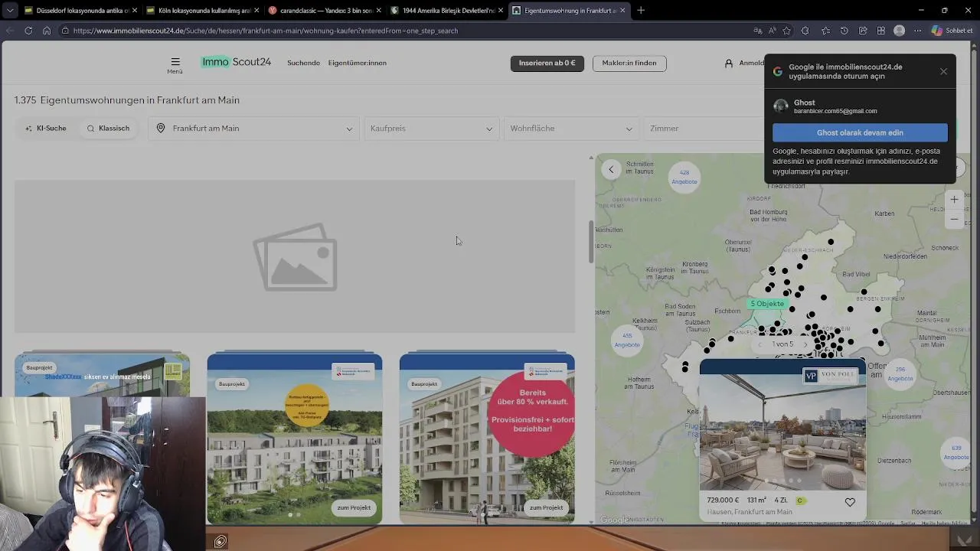Switch to Klassisch search mode
Image resolution: width=980 pixels, height=551 pixels.
[108, 129]
